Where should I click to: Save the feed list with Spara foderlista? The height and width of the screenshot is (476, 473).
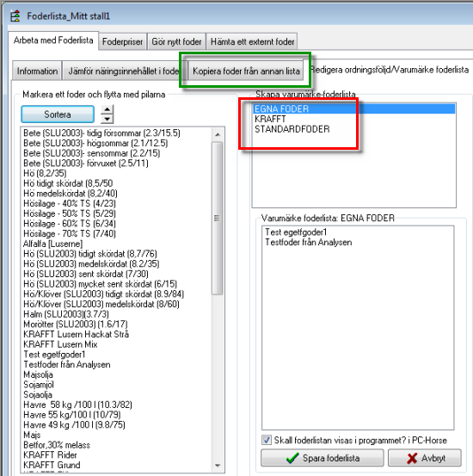click(322, 458)
